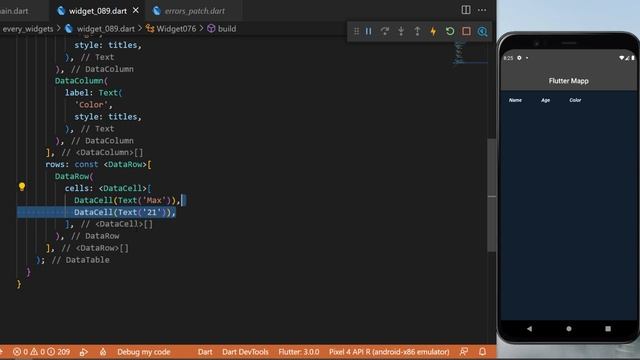The height and width of the screenshot is (360, 640).
Task: Tap the Color column header in the emulator
Action: 575,100
